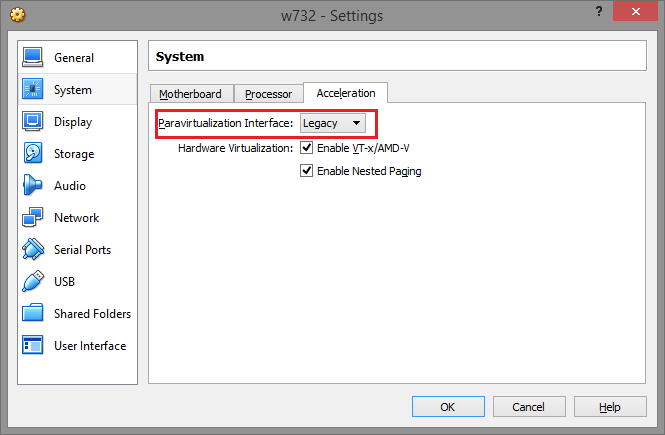Confirm settings with the OK button

pyautogui.click(x=447, y=407)
